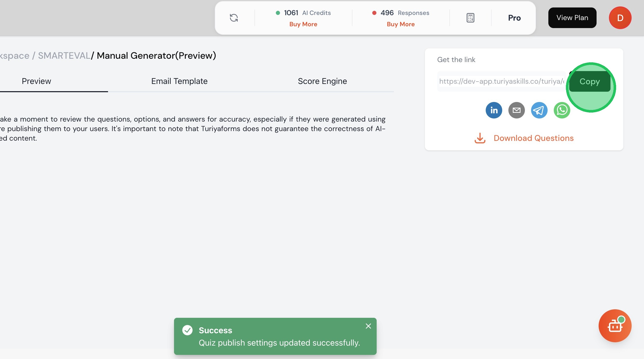Open the chatbot assistant icon
Image resolution: width=644 pixels, height=359 pixels.
(x=615, y=326)
